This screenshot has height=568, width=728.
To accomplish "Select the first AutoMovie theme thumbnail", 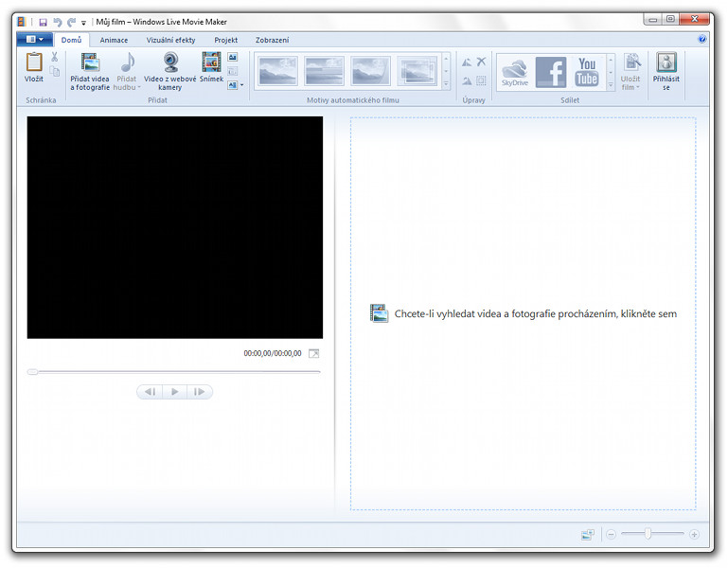I will pyautogui.click(x=277, y=71).
